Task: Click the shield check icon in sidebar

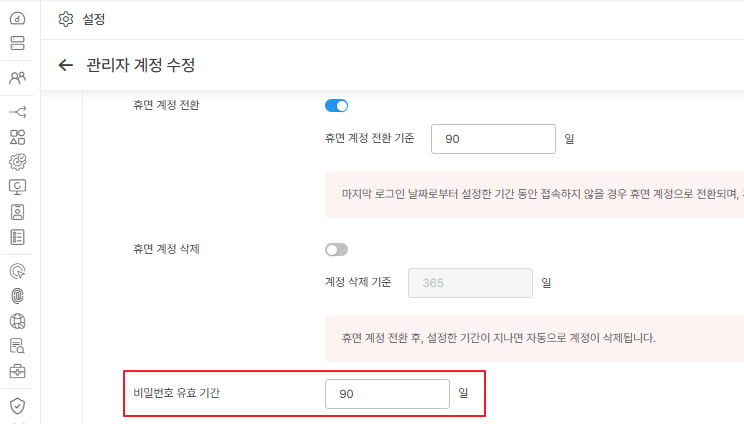Action: (17, 405)
